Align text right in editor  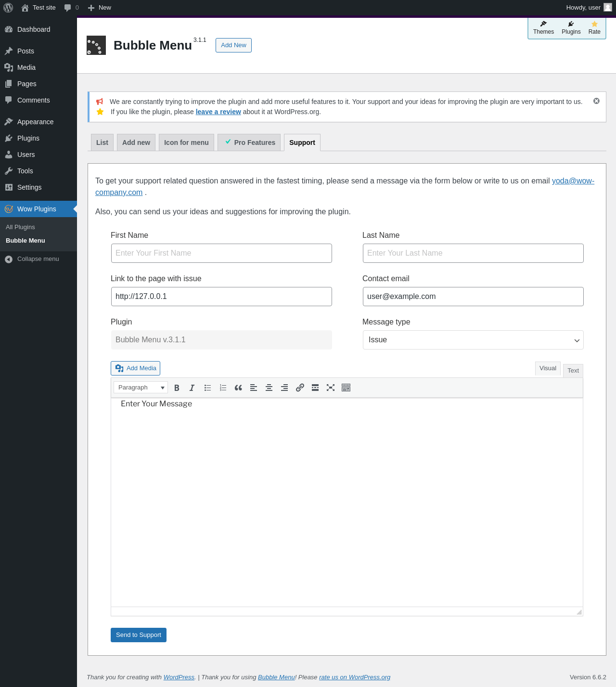pyautogui.click(x=284, y=388)
